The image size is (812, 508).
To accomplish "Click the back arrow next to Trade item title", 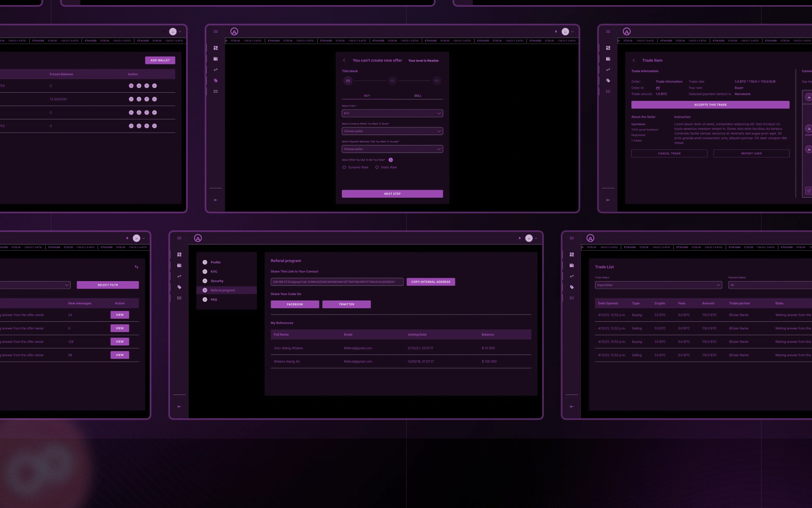I will (x=634, y=61).
